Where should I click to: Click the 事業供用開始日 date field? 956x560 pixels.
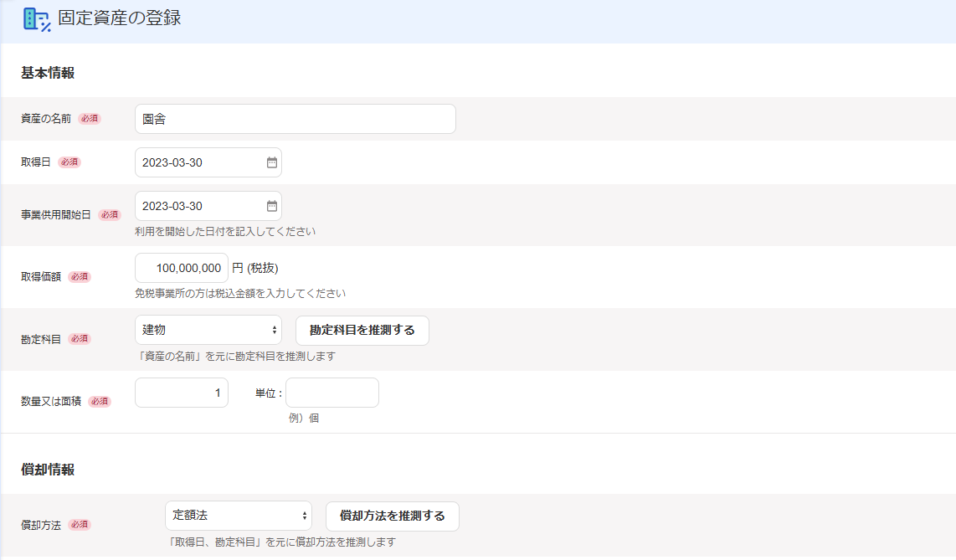tap(208, 206)
